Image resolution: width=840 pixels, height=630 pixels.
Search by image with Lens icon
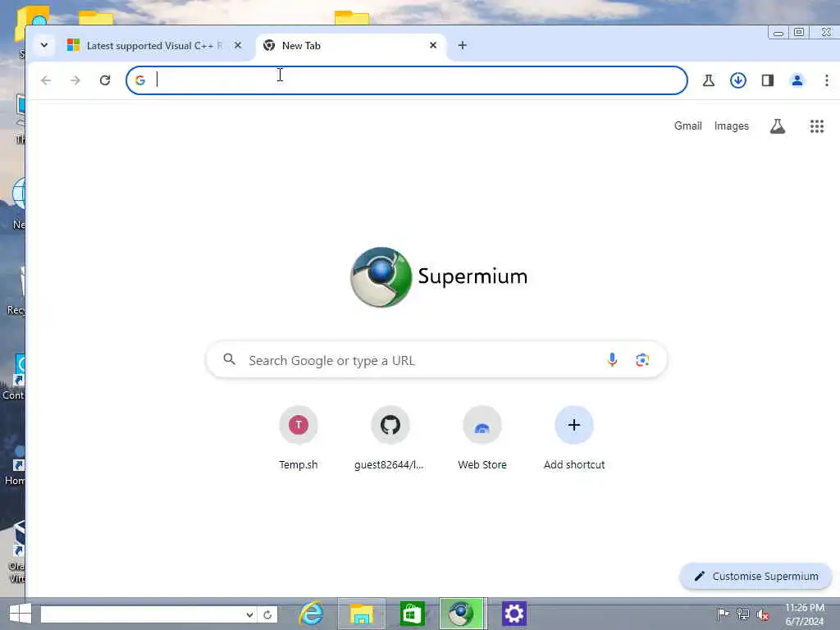pyautogui.click(x=642, y=360)
